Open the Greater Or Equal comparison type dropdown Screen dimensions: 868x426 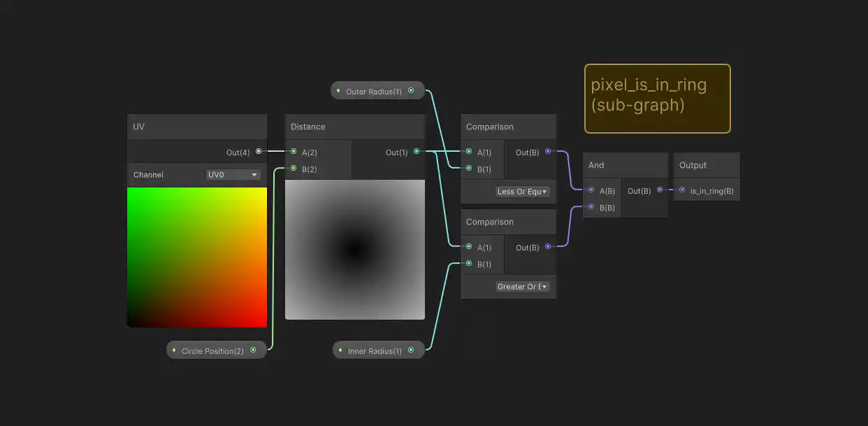click(x=522, y=287)
